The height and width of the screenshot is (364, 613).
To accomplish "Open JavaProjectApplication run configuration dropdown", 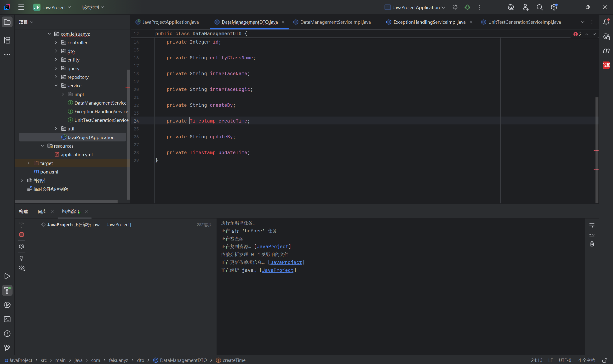I will 415,7.
